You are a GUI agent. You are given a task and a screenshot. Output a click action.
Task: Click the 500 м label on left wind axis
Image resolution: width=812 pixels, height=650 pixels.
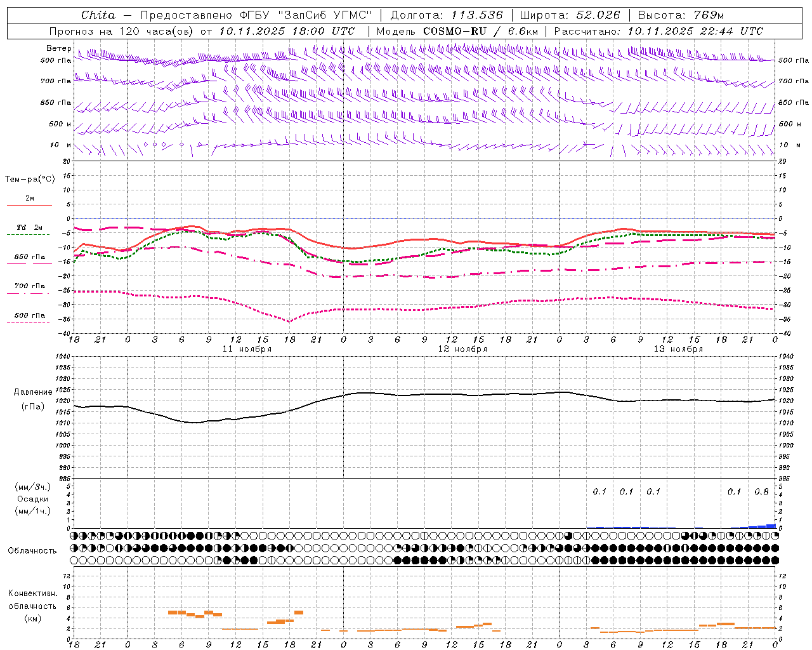[60, 124]
